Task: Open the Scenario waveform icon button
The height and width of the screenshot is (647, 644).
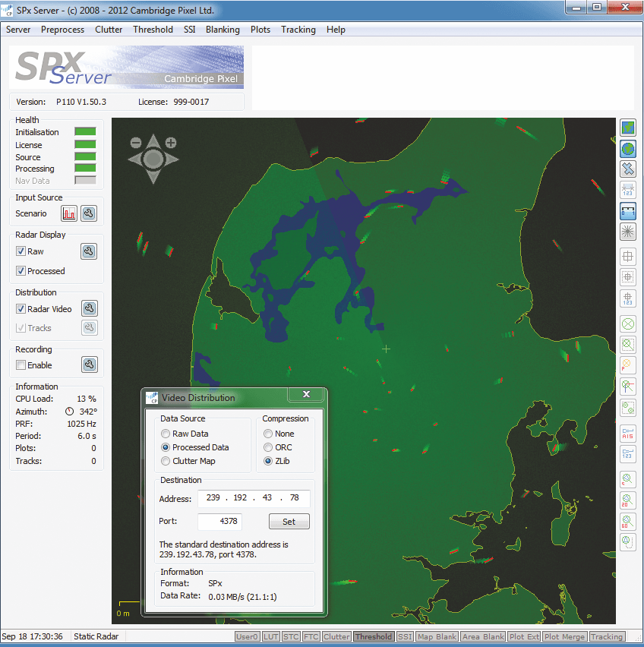Action: pos(70,213)
